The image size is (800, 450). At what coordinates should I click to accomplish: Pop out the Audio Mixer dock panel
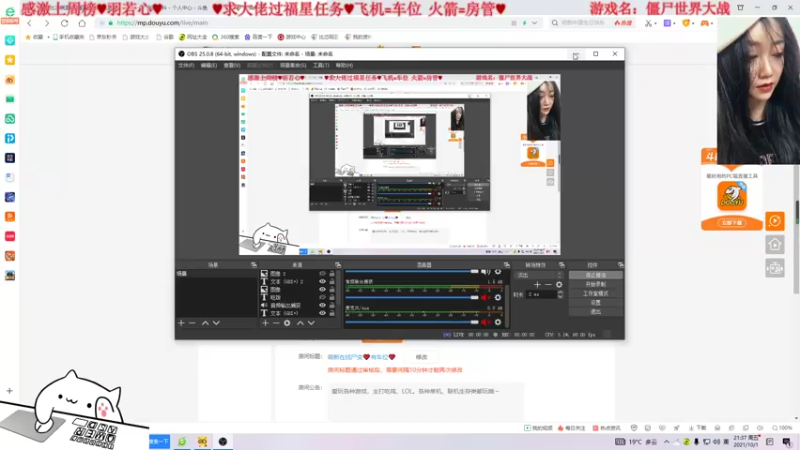(x=507, y=265)
